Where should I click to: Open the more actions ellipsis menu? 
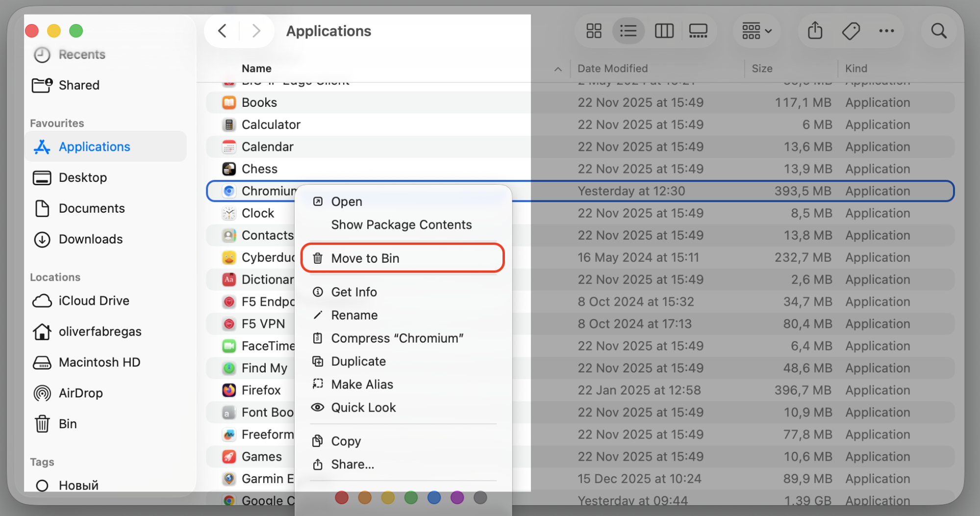886,31
